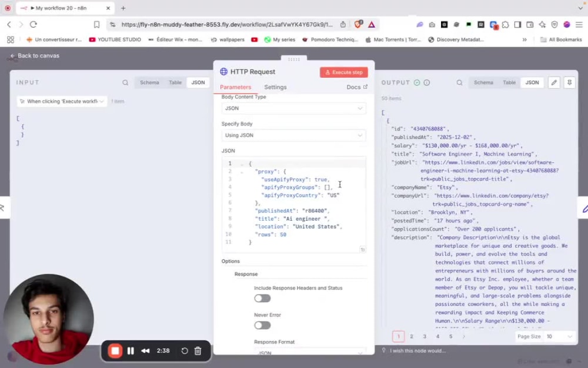Select Schema view in OUTPUT panel
This screenshot has width=588, height=368.
point(483,82)
